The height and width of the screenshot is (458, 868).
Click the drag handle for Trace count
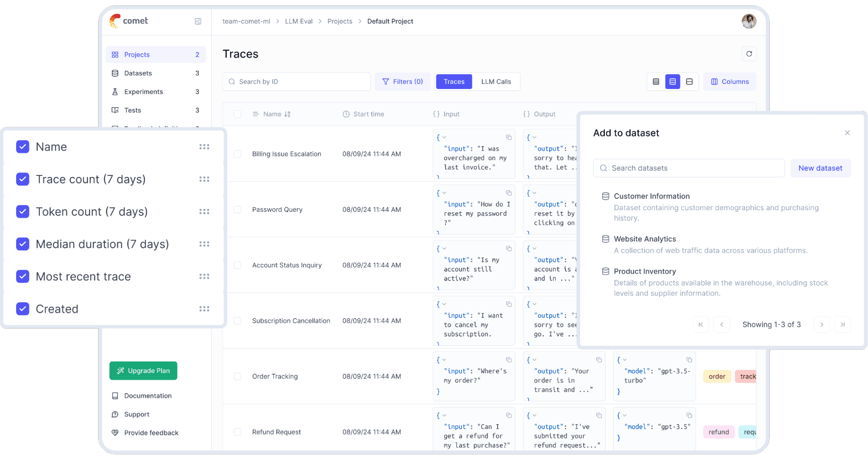click(x=204, y=179)
